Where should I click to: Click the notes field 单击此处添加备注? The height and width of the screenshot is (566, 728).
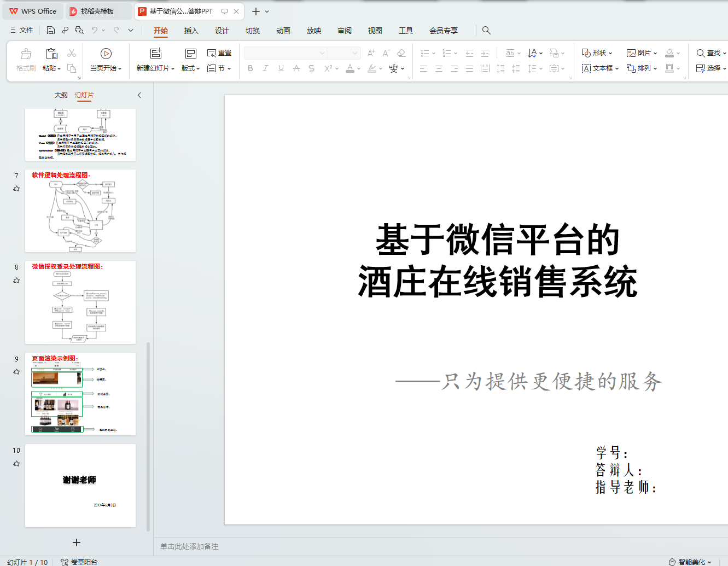[x=189, y=546]
